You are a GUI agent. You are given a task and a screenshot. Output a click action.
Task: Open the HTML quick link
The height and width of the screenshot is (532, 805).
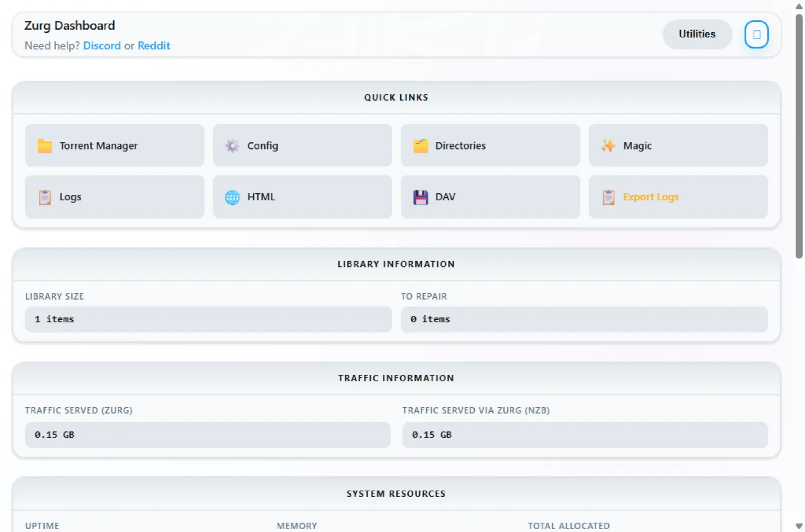pos(302,197)
